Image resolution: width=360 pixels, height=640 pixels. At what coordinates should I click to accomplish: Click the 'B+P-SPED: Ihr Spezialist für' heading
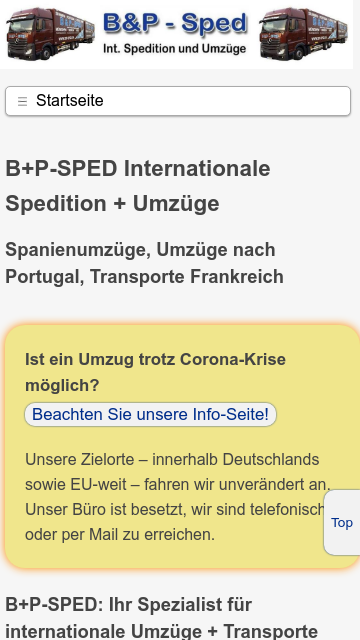129,604
